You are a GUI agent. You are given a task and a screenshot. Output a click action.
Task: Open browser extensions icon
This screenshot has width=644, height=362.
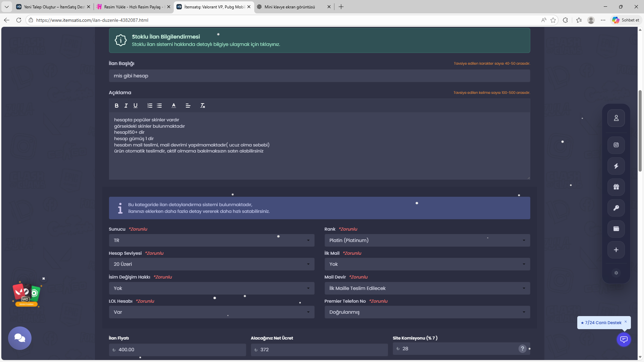566,20
